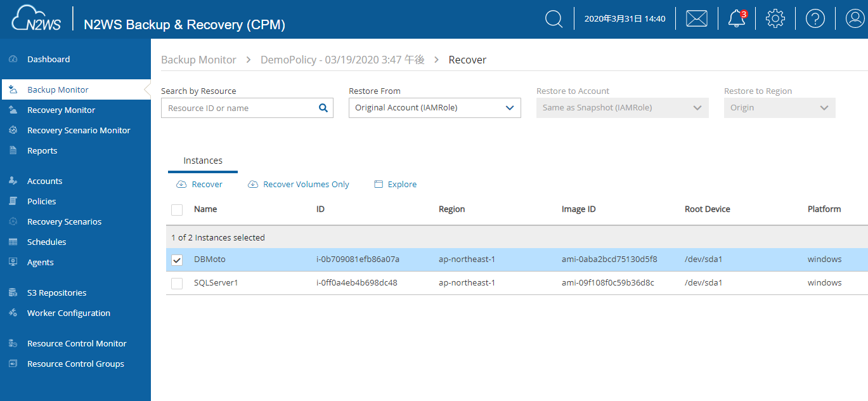Image resolution: width=868 pixels, height=401 pixels.
Task: Go to Backup Monitor breadcrumb link
Action: 198,60
